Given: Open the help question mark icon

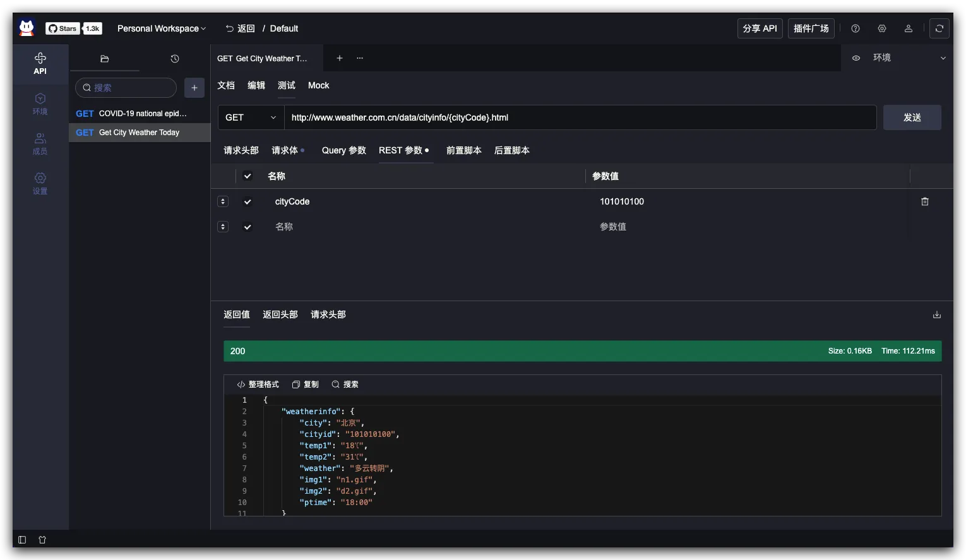Looking at the screenshot, I should coord(856,28).
